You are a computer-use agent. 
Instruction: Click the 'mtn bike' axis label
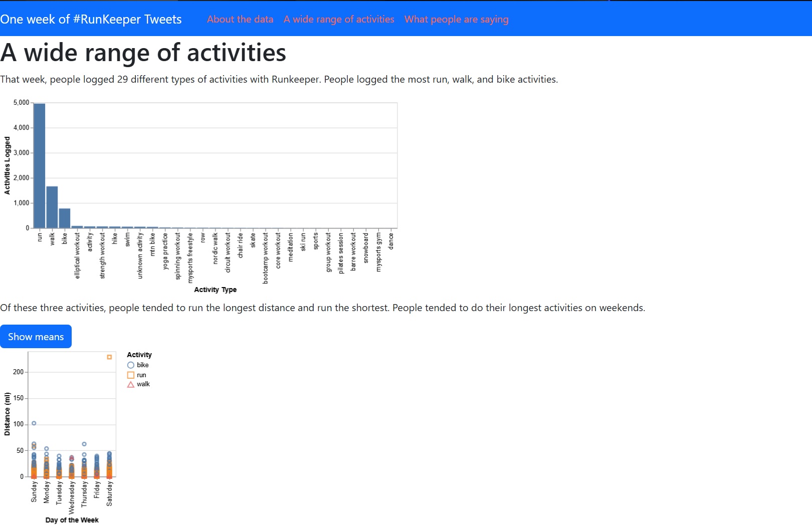[x=152, y=244]
